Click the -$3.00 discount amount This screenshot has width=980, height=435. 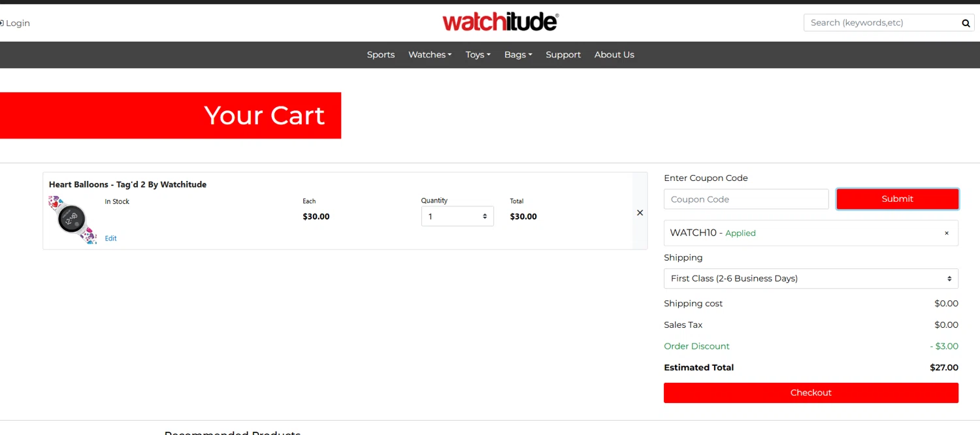point(944,346)
